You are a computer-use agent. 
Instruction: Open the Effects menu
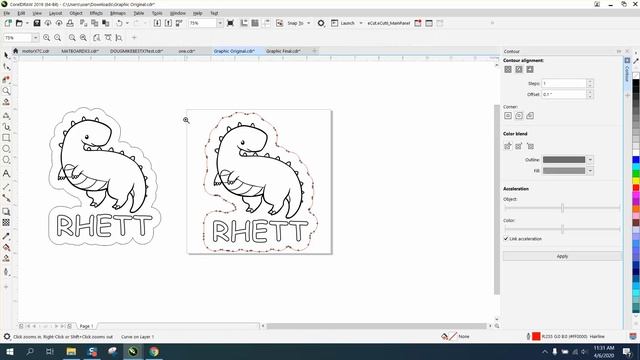click(96, 13)
